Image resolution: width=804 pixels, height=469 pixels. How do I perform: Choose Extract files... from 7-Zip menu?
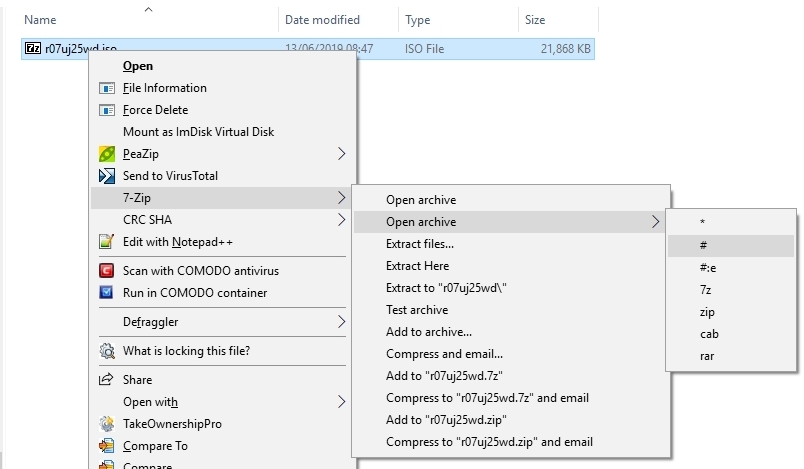pos(420,244)
